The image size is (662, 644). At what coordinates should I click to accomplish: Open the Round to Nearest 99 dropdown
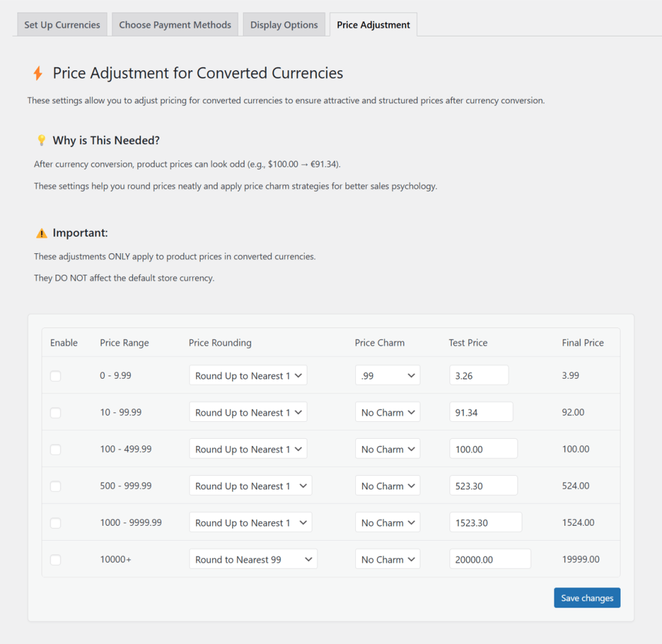(x=253, y=559)
